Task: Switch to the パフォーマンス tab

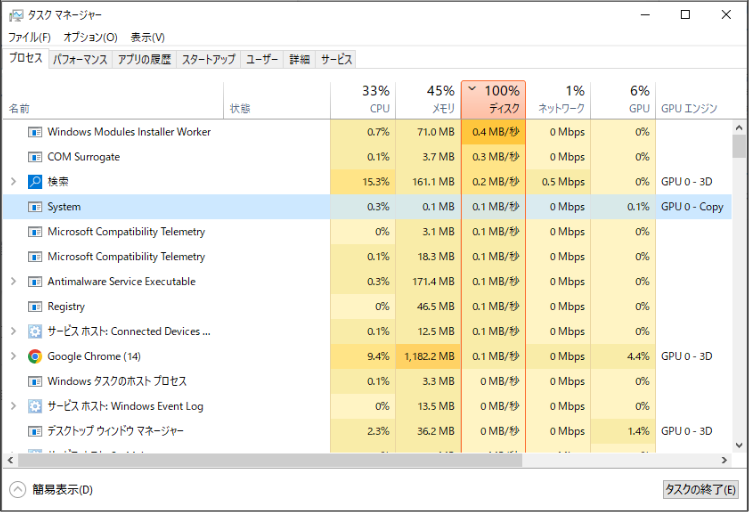Action: point(80,59)
